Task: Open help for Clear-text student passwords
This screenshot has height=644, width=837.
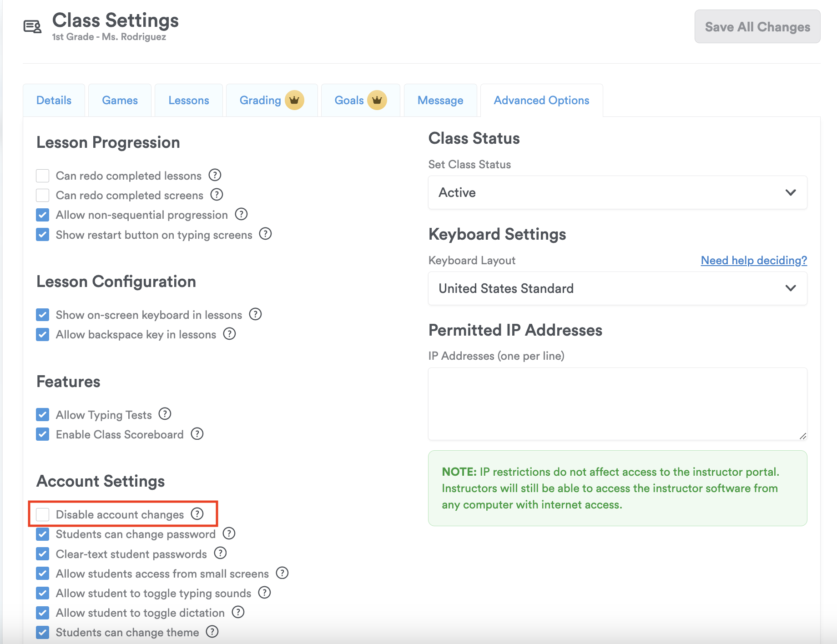Action: pos(220,553)
